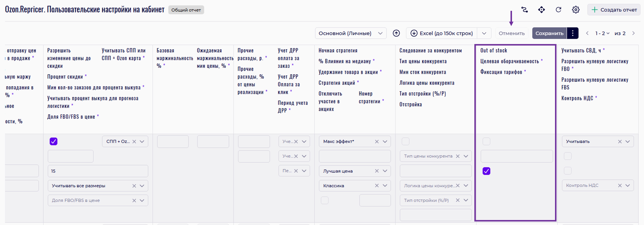This screenshot has height=225, width=644.
Task: Open the settings gear icon
Action: (576, 10)
